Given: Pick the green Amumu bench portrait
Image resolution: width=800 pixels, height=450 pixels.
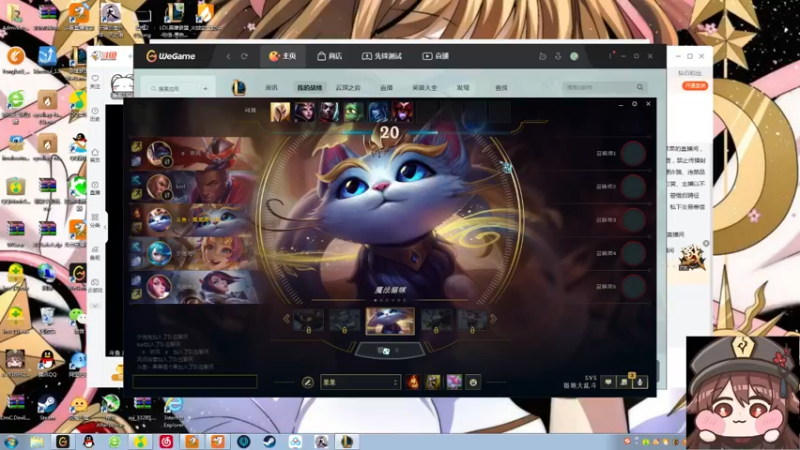Looking at the screenshot, I should [x=354, y=112].
